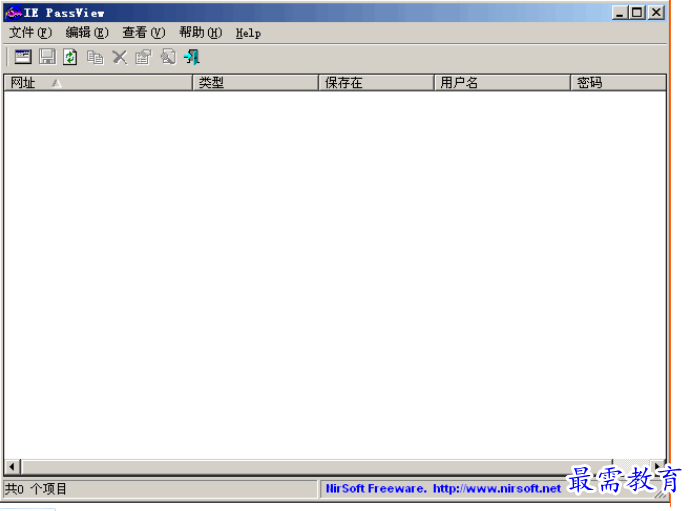Screen dimensions: 690x511
Task: Sort by the 类型 column header
Action: (x=255, y=82)
